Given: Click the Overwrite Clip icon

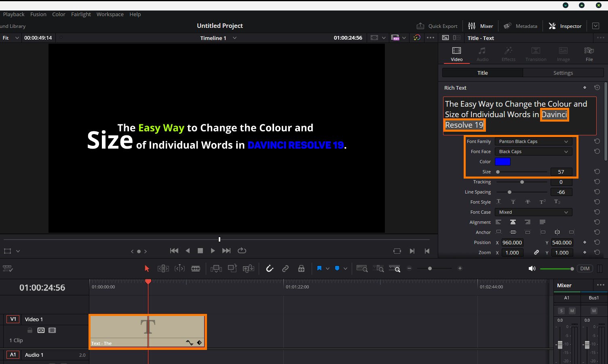Looking at the screenshot, I should coord(232,268).
